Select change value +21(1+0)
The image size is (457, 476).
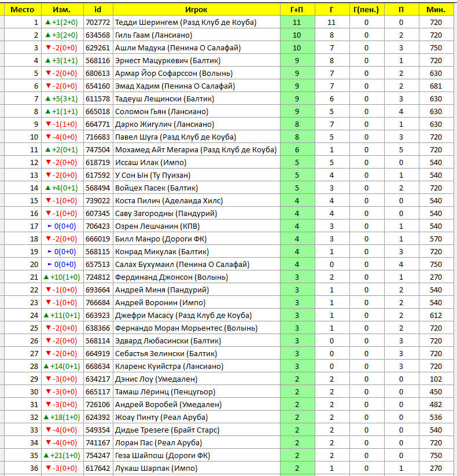(x=62, y=456)
